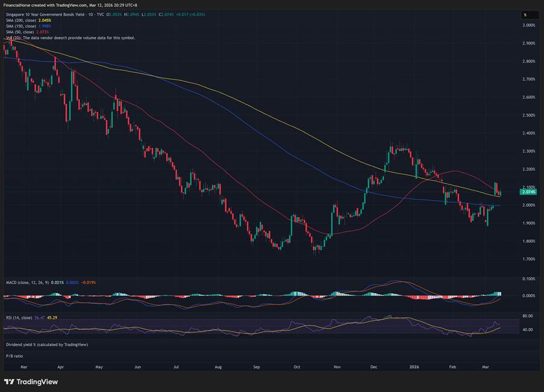Click the 3.000% level on price axis
Screen dimensions: 544x392
pyautogui.click(x=529, y=25)
